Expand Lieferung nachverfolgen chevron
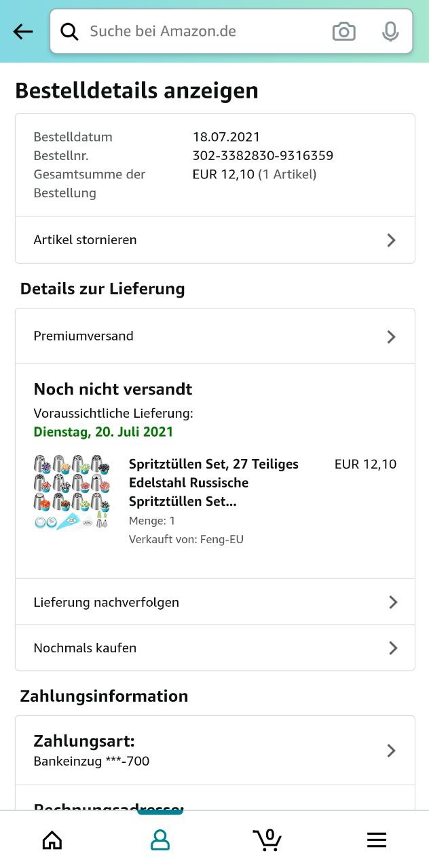Viewport: 429px width, 868px height. [392, 602]
